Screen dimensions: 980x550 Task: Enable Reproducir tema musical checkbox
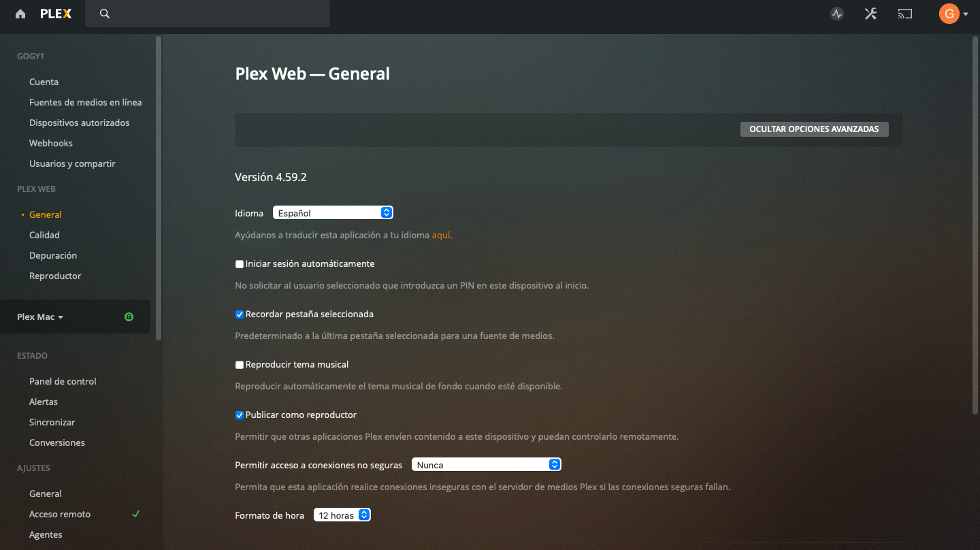point(240,365)
